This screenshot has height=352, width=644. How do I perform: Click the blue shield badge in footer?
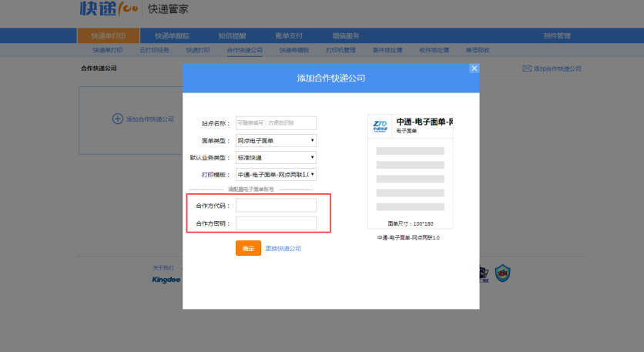(502, 273)
